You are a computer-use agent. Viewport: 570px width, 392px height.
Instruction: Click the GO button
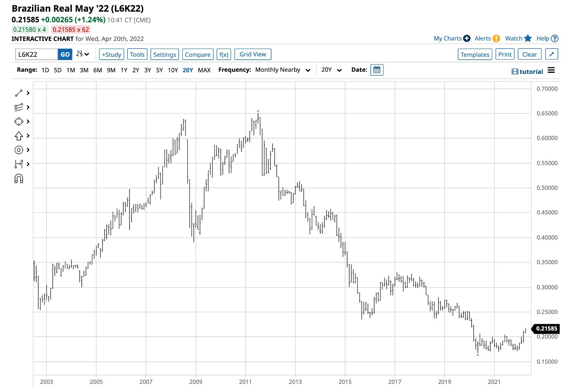[x=65, y=54]
